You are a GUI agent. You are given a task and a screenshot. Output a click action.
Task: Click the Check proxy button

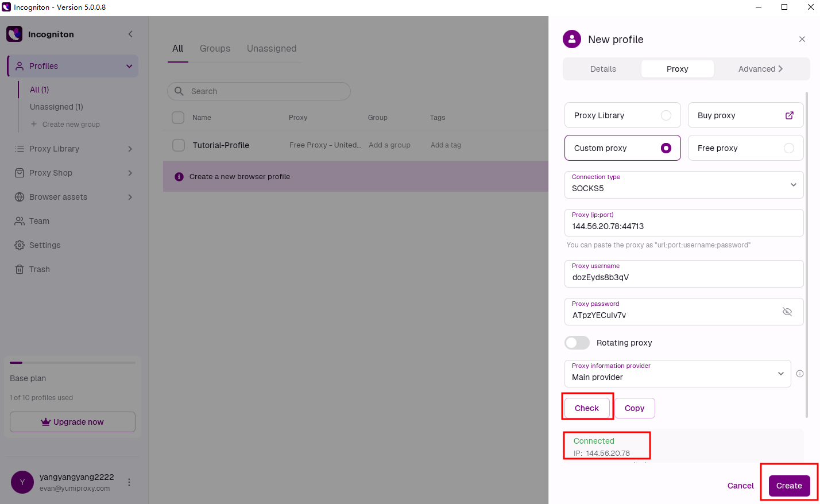(587, 408)
